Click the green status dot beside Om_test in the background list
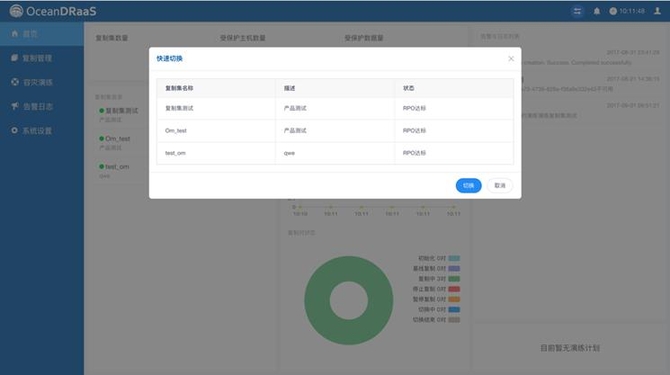The height and width of the screenshot is (375, 670). 102,139
